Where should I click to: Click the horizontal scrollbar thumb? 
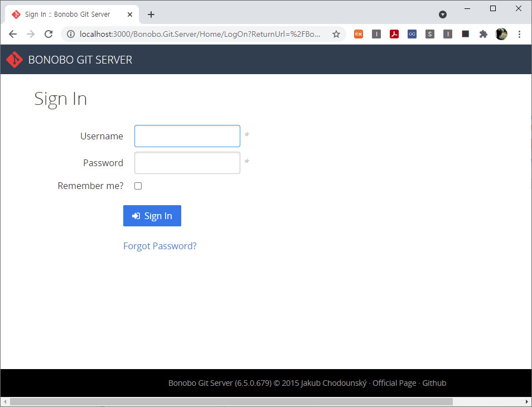click(x=231, y=402)
